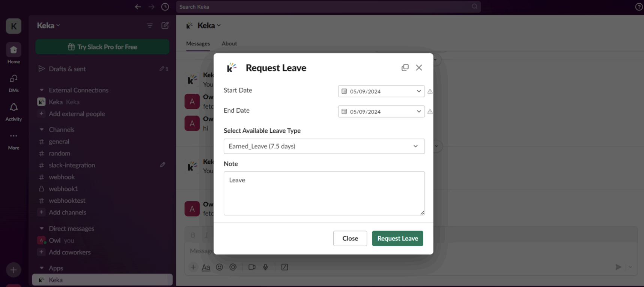Pop out the Request Leave dialog window
Image resolution: width=644 pixels, height=287 pixels.
click(x=405, y=67)
